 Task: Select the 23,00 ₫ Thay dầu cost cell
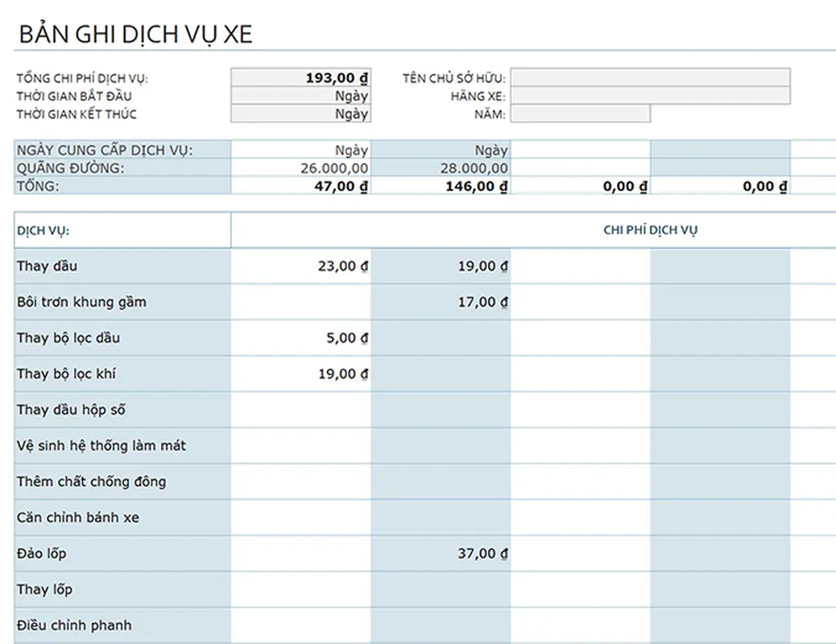coord(300,266)
